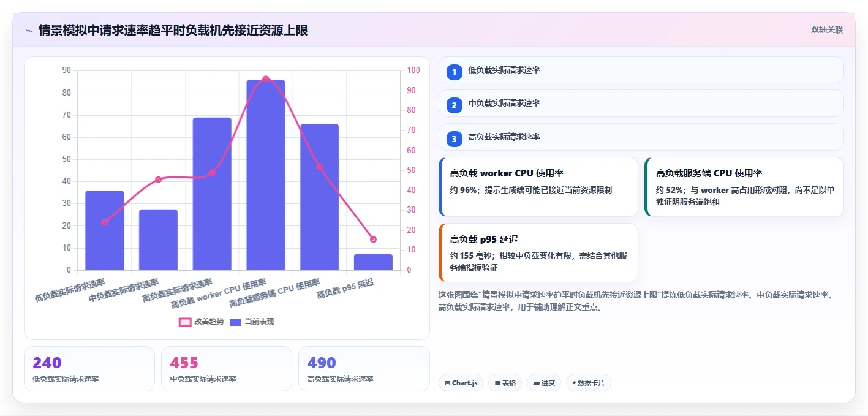Click the bar for 中负载实际请求速率
Viewport: 868px width, 416px height.
point(158,240)
